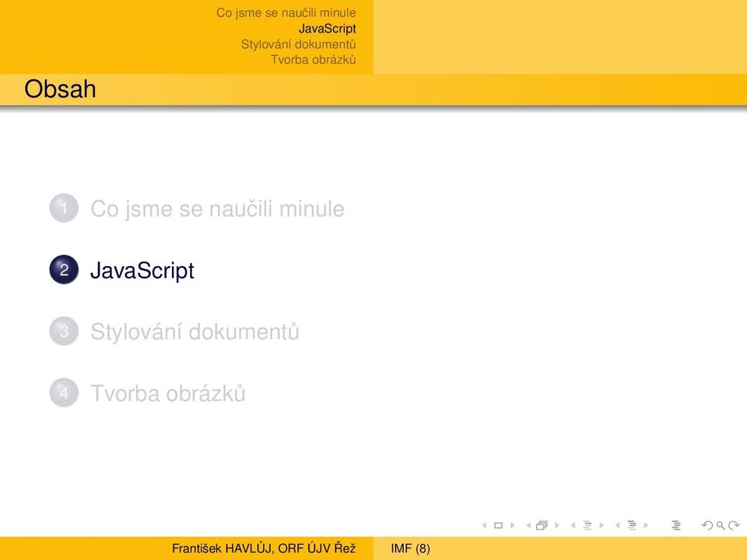Click the stacked frames navigation icon
The image size is (747, 560).
542,525
